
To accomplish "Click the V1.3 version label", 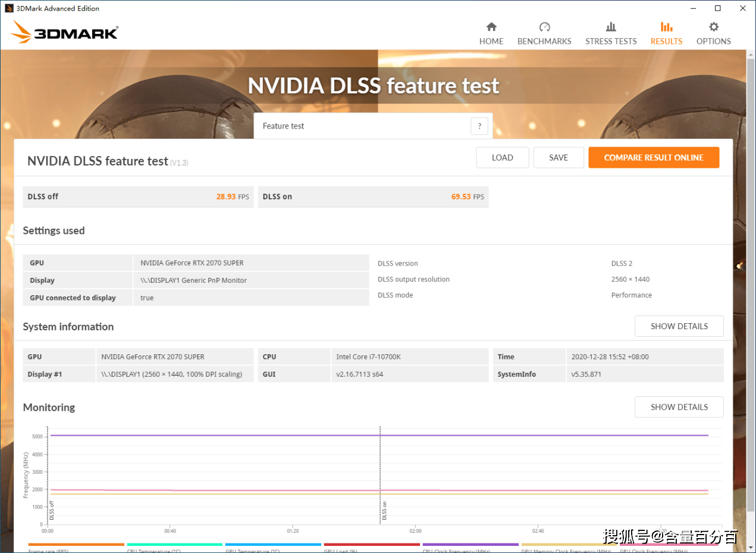I will point(179,163).
